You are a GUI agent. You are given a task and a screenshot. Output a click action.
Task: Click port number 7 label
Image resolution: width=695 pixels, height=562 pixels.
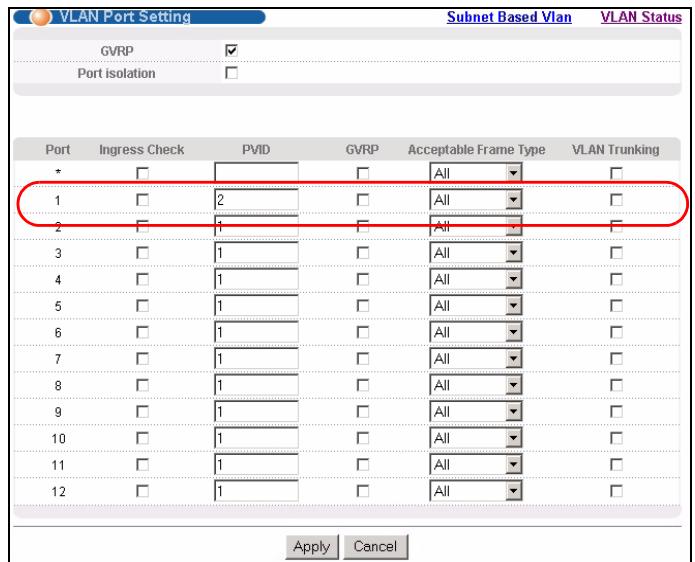pyautogui.click(x=58, y=359)
